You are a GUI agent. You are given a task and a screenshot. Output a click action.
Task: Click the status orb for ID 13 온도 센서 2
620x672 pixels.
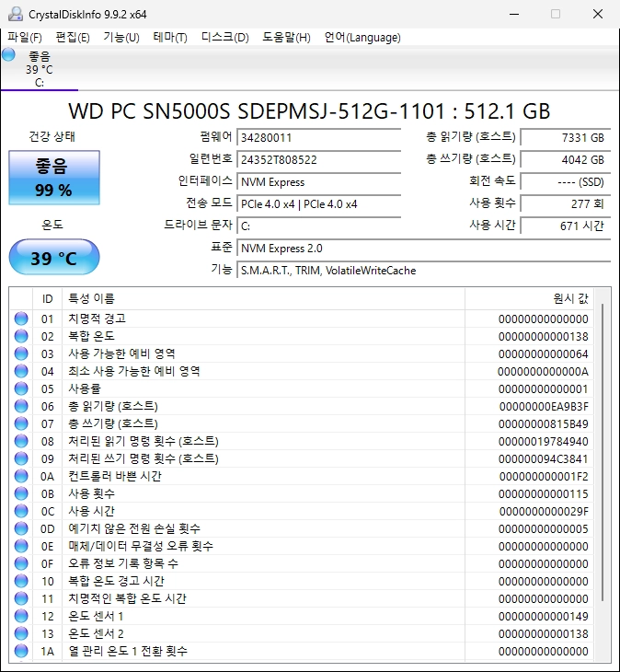click(21, 634)
